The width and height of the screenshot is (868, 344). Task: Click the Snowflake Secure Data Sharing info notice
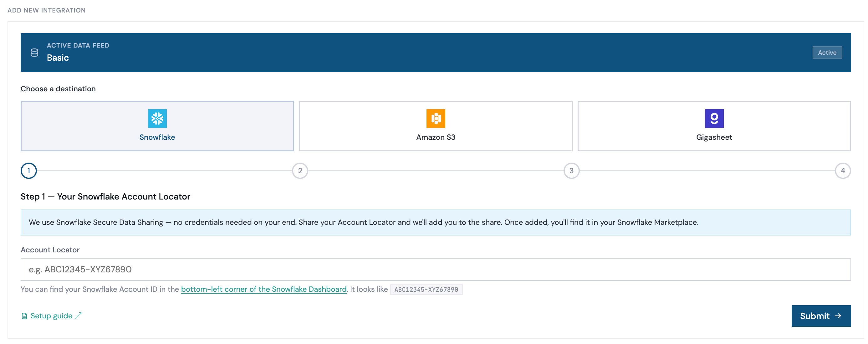pos(435,223)
